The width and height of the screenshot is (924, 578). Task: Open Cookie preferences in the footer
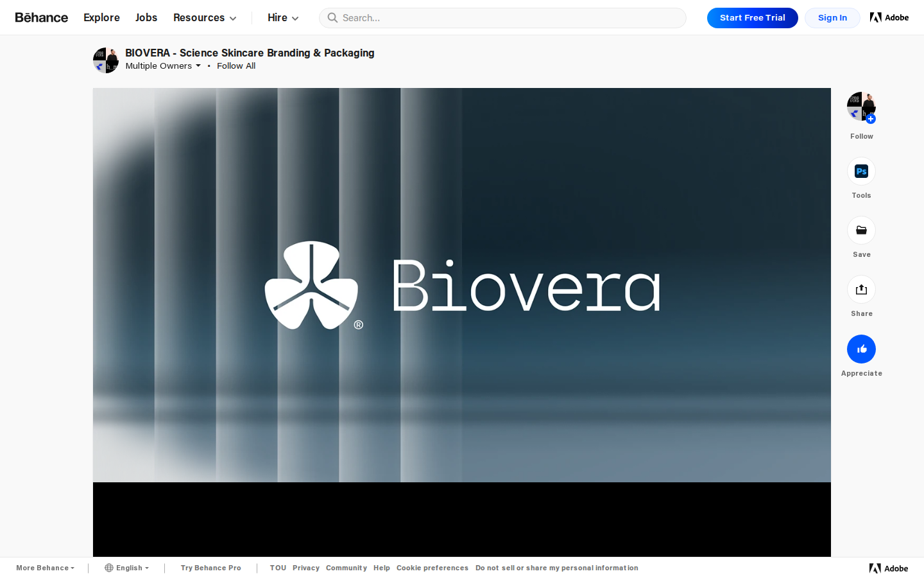[x=432, y=568]
